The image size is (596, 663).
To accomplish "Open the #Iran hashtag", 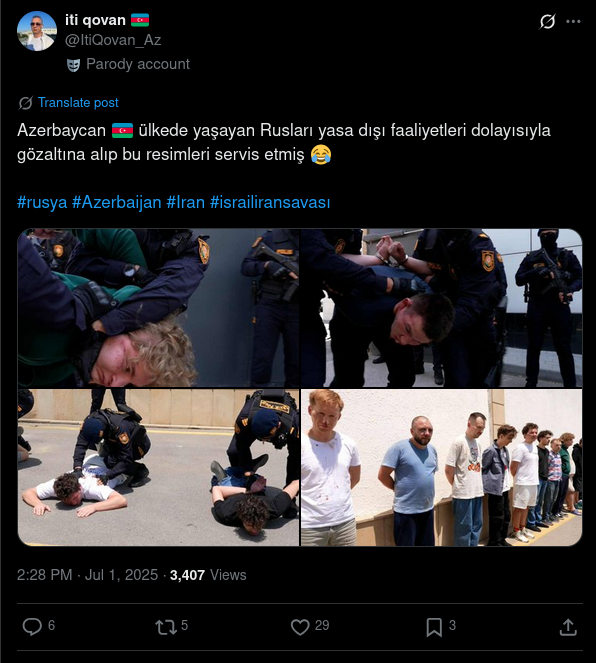I will click(x=186, y=202).
